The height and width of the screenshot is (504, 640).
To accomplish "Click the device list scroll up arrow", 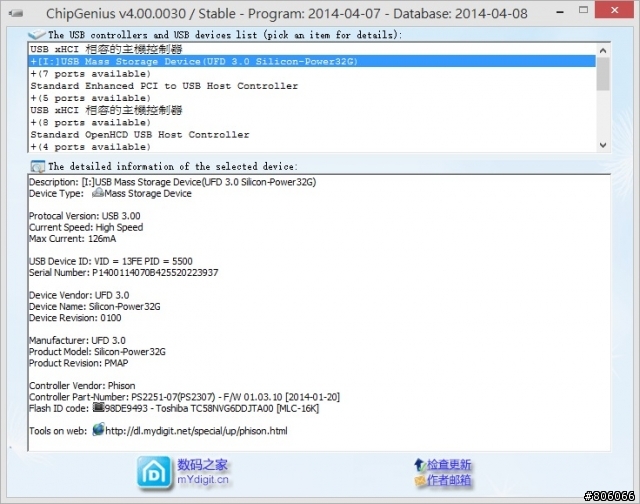I will tap(603, 50).
